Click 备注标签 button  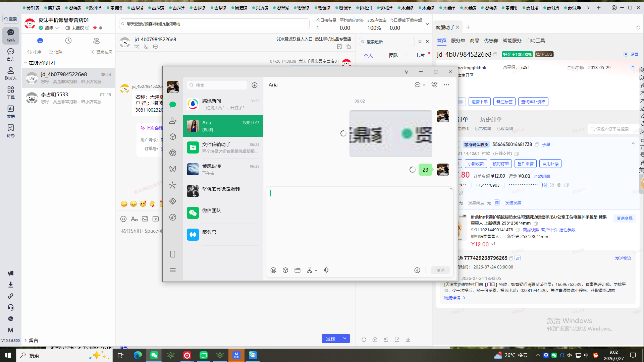pyautogui.click(x=504, y=102)
